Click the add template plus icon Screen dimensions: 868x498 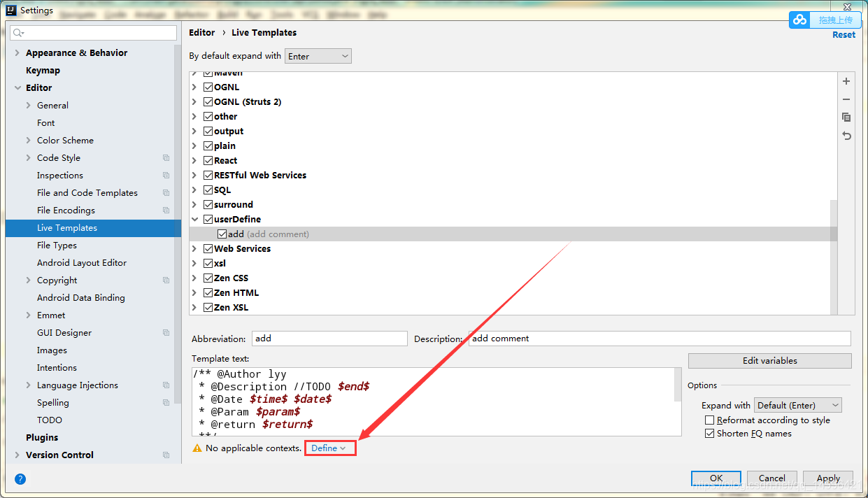point(846,82)
